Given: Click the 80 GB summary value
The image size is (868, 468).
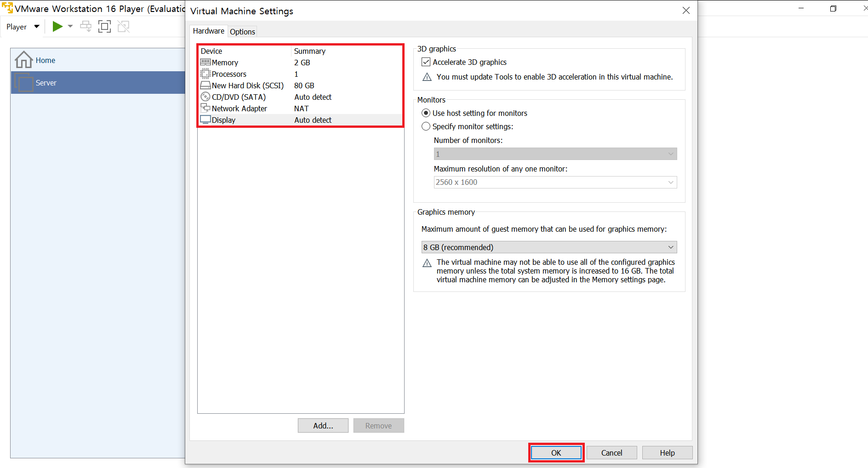Looking at the screenshot, I should click(304, 86).
